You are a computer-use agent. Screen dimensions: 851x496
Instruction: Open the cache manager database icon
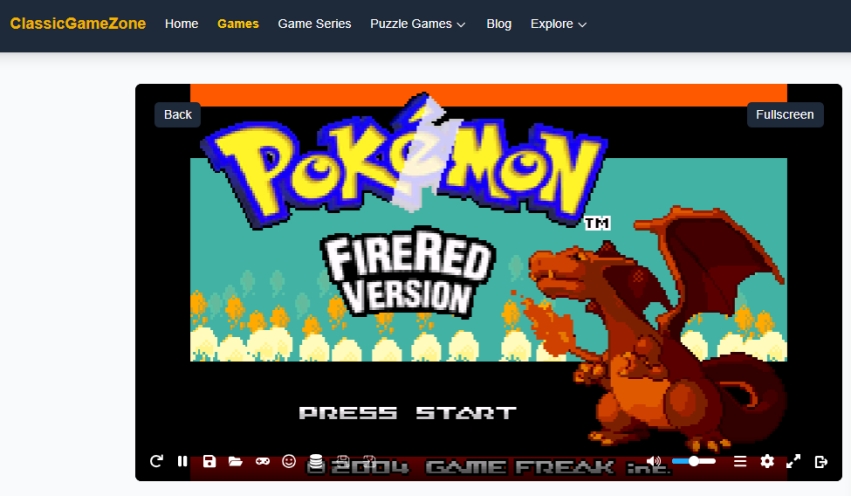[x=315, y=462]
